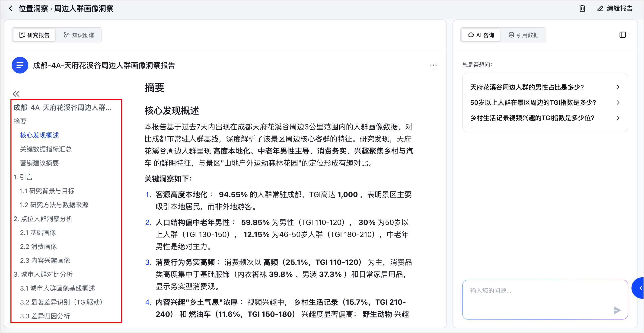Select 摘要 in the outline
Screen dimensions: 644x333
tap(20, 122)
